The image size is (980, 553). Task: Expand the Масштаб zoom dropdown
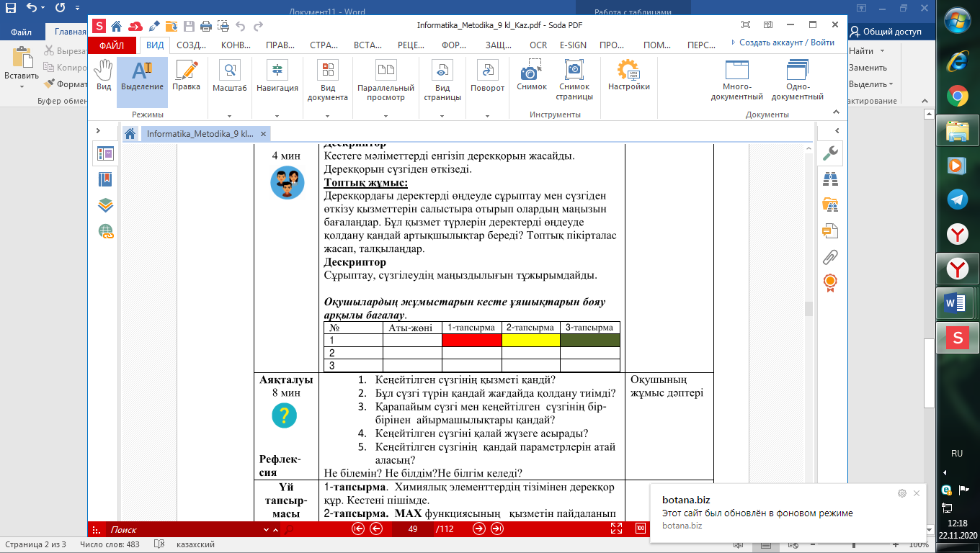click(x=230, y=115)
